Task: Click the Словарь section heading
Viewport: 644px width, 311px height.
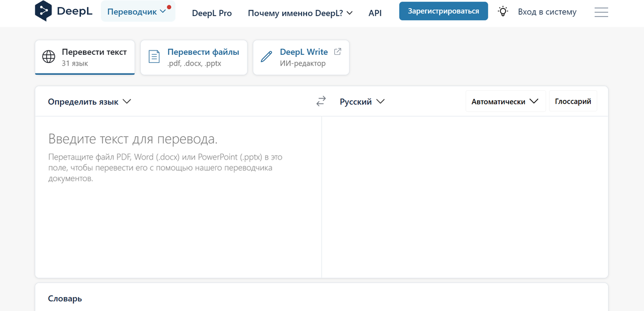Action: pyautogui.click(x=65, y=299)
